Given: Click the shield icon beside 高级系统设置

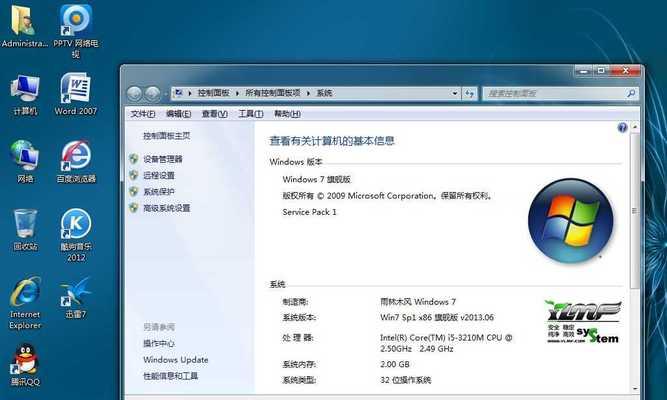Looking at the screenshot, I should pos(134,208).
